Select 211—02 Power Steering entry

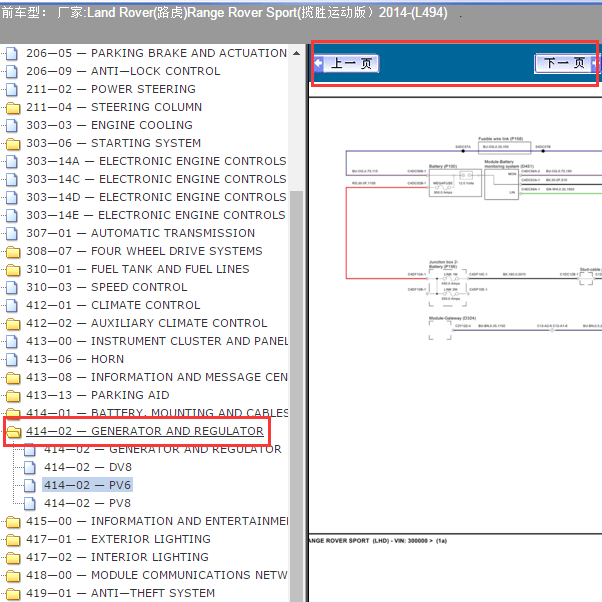(111, 89)
